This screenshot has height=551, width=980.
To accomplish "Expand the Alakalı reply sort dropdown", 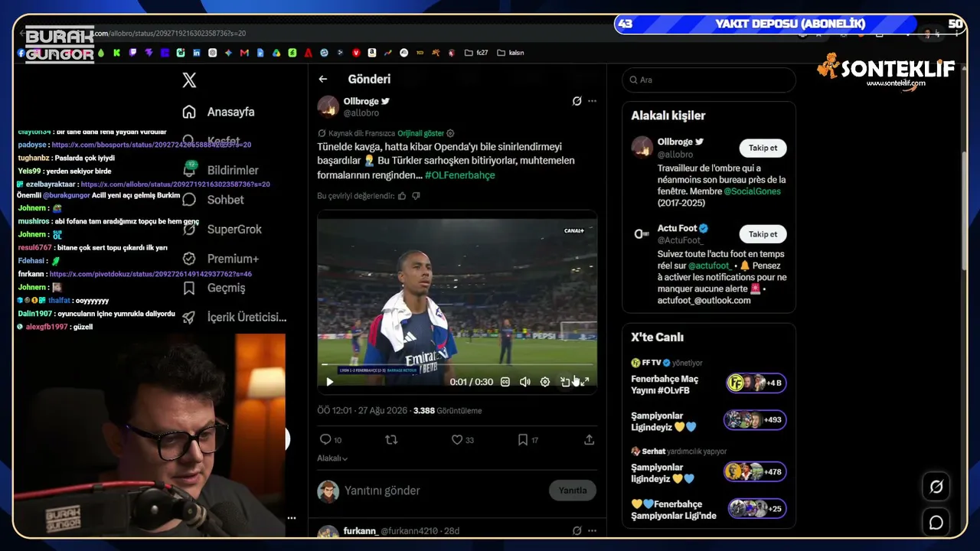I will (332, 458).
